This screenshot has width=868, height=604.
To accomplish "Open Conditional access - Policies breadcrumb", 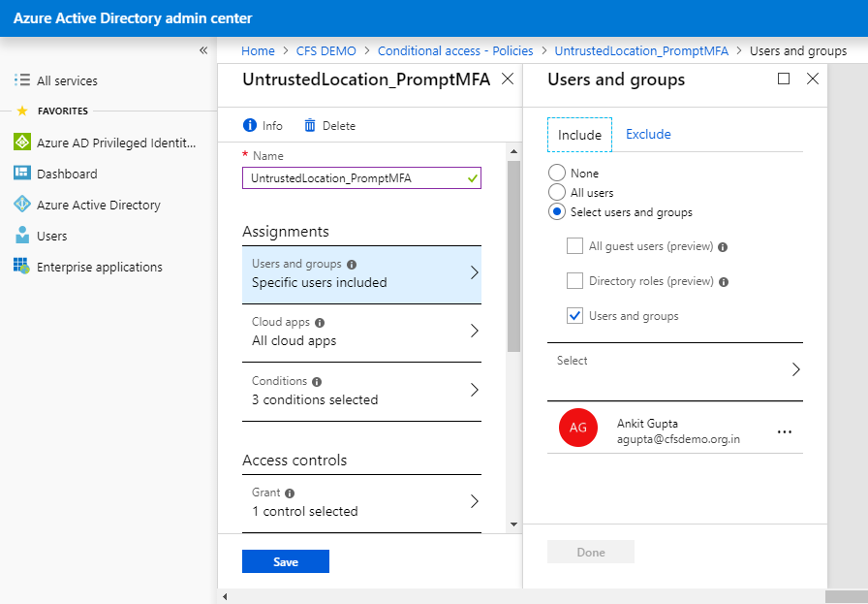I will [x=455, y=51].
